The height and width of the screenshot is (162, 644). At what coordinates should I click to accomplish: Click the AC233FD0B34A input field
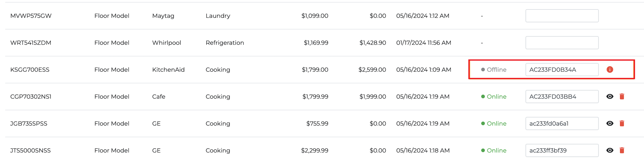pos(562,70)
